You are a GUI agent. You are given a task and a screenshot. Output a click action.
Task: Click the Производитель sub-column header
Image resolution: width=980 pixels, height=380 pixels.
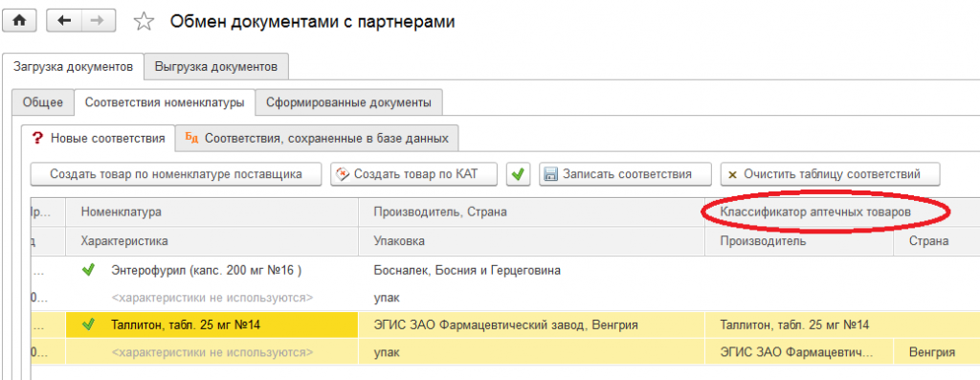(x=799, y=240)
